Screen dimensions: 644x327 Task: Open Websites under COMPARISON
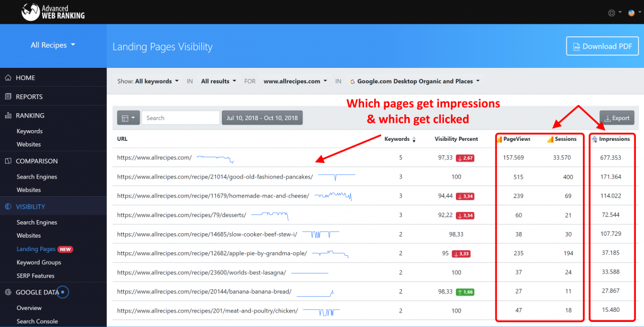click(29, 190)
